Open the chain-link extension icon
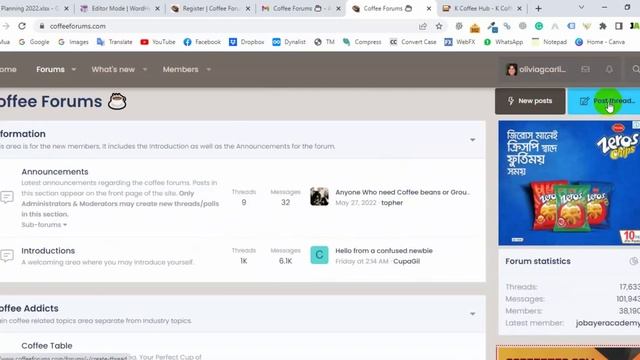640x360 pixels. click(507, 26)
